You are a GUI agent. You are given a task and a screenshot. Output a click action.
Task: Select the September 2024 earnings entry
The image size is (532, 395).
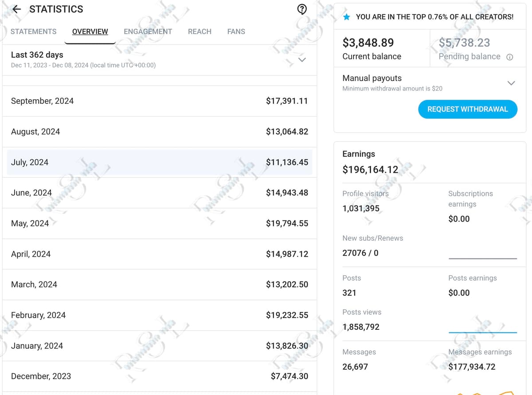tap(160, 101)
